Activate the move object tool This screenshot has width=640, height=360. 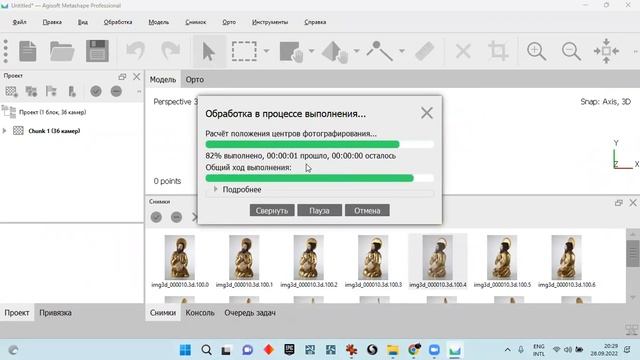coord(335,52)
